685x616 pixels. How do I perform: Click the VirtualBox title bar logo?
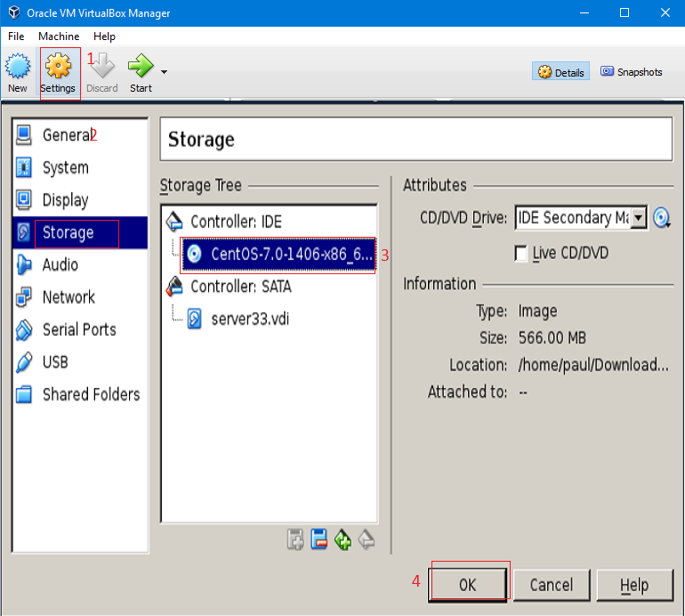pos(14,12)
